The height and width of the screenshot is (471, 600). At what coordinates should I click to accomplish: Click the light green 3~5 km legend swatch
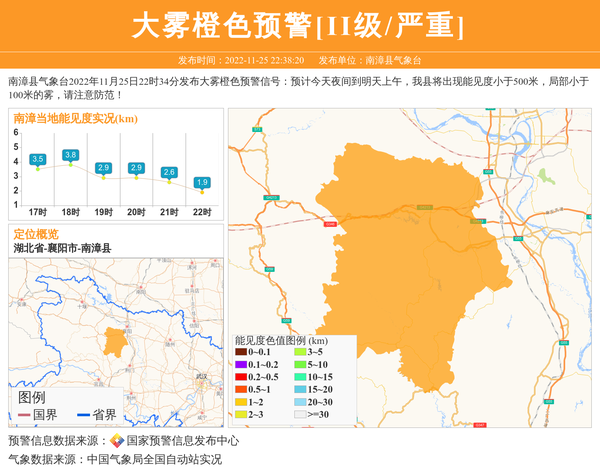[x=300, y=352]
